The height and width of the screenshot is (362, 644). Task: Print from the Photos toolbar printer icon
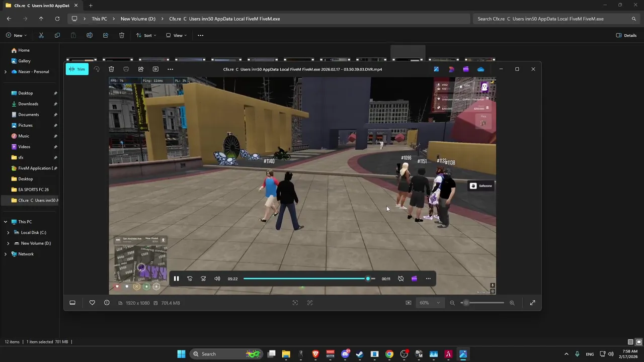point(126,69)
